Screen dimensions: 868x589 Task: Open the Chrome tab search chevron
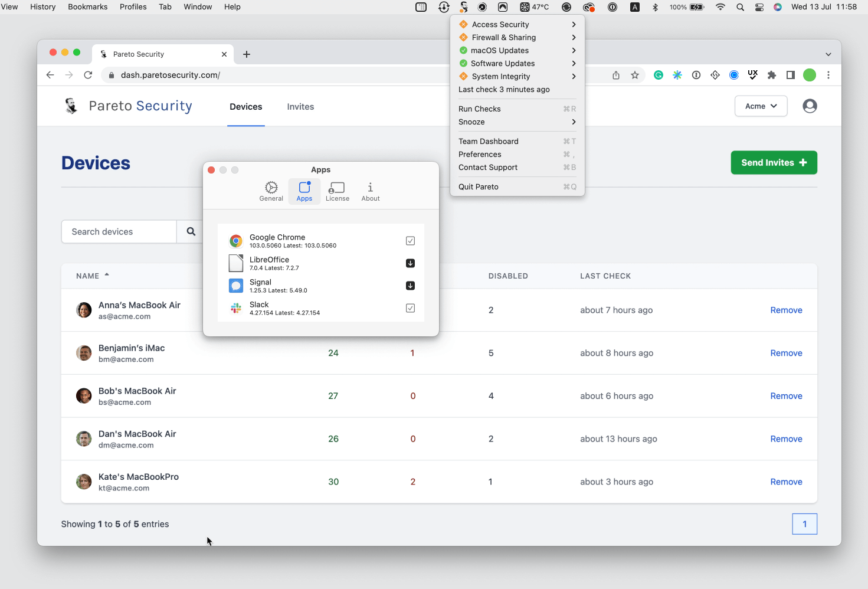828,54
